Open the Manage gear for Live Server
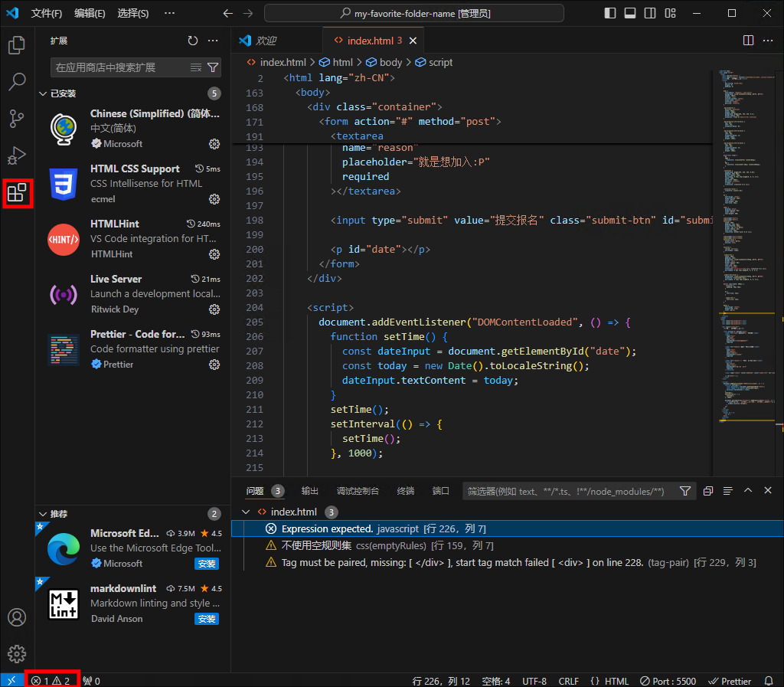This screenshot has height=687, width=784. (214, 309)
